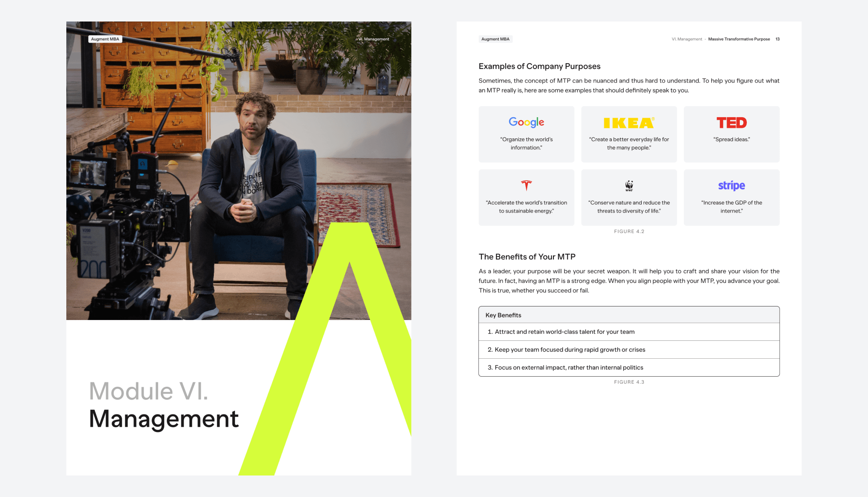Click the FIGURE 4.2 caption
This screenshot has width=868, height=497.
coord(629,231)
